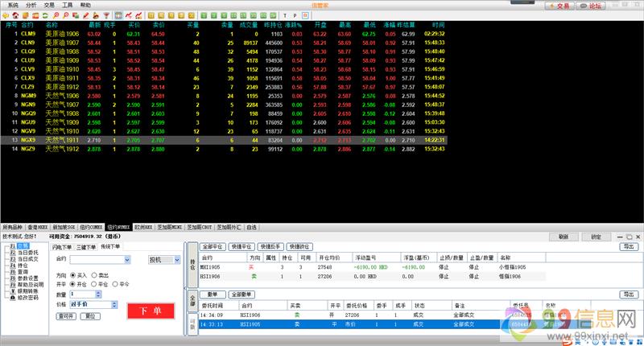Click the home icon in the toolbar
Viewport: 644px width, 346px height.
pyautogui.click(x=15, y=15)
